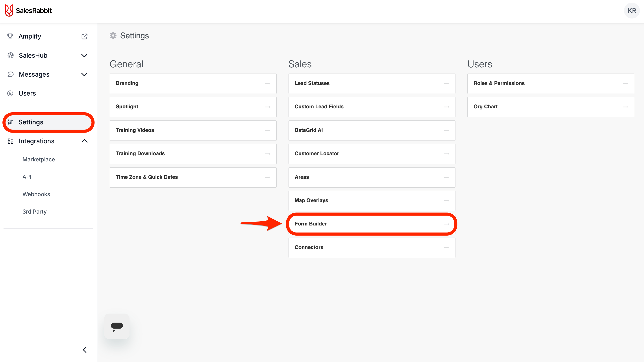Click the Integrations grid icon
Screen dimensions: 644x362
point(11,141)
